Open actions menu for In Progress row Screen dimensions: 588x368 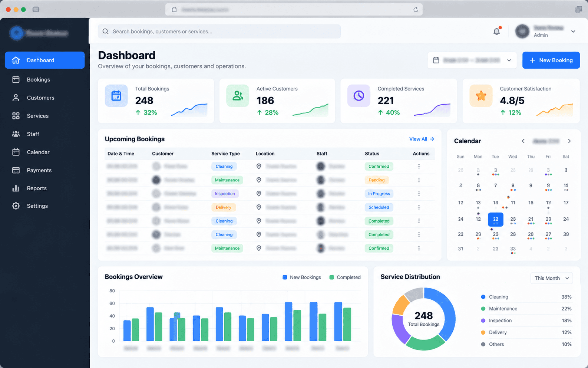(x=419, y=194)
